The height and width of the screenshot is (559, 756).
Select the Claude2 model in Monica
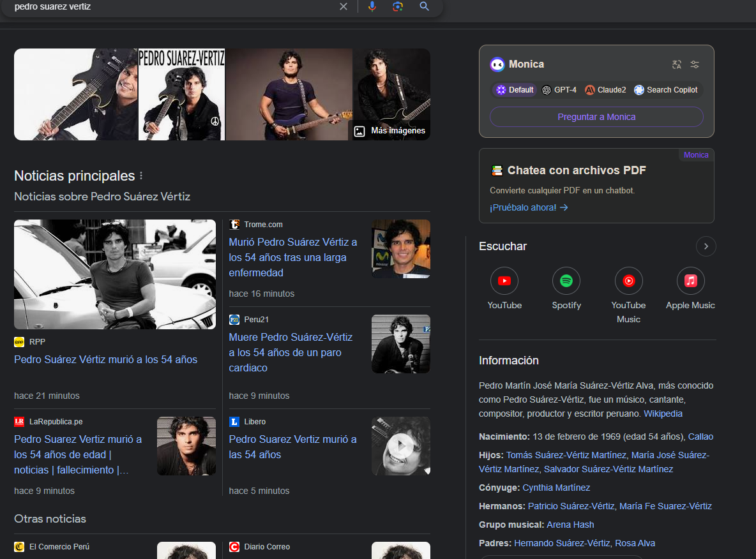[605, 89]
